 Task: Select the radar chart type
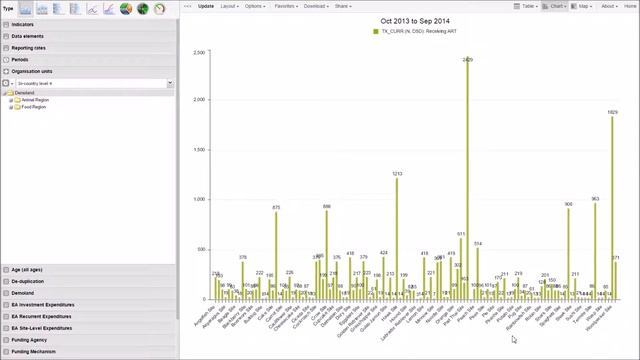142,9
